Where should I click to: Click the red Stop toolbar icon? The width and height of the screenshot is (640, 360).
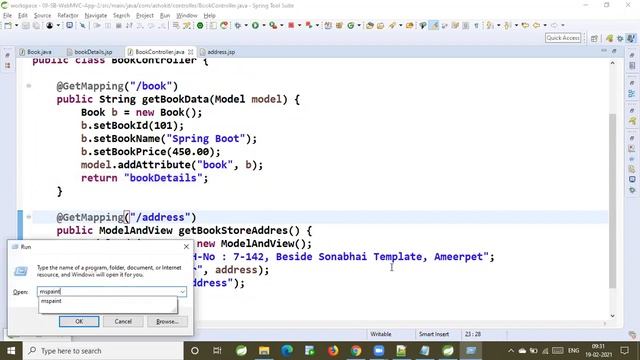[x=291, y=25]
